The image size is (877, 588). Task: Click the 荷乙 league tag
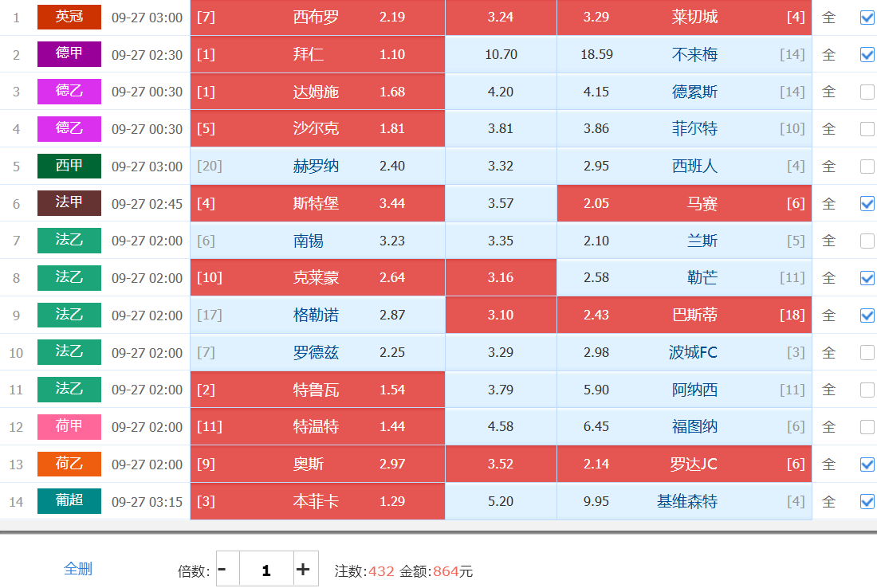pos(69,464)
